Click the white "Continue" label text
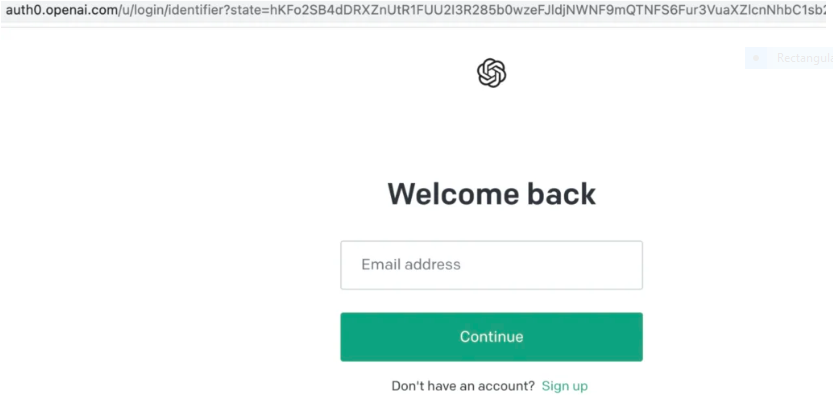833x408 pixels. pyautogui.click(x=491, y=337)
